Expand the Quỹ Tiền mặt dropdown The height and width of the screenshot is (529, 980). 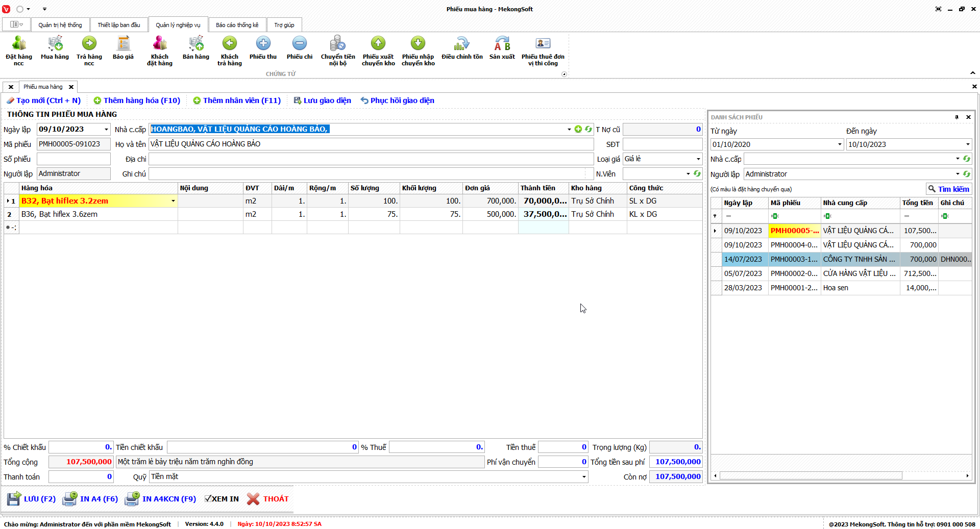tap(584, 477)
